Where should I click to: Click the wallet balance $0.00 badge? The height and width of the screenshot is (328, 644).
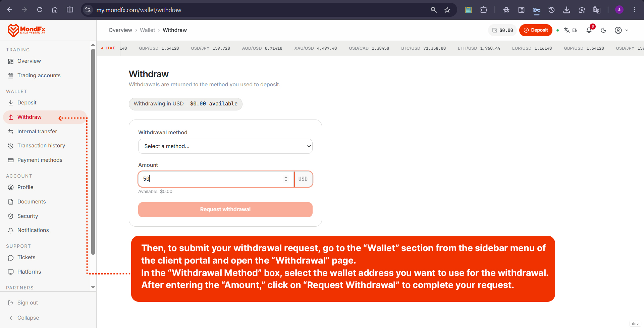502,30
